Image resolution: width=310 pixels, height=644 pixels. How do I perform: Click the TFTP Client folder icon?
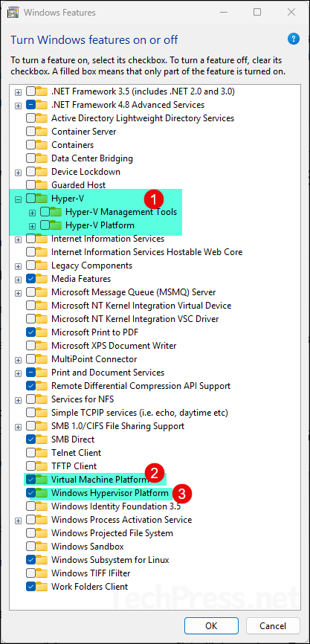click(42, 466)
